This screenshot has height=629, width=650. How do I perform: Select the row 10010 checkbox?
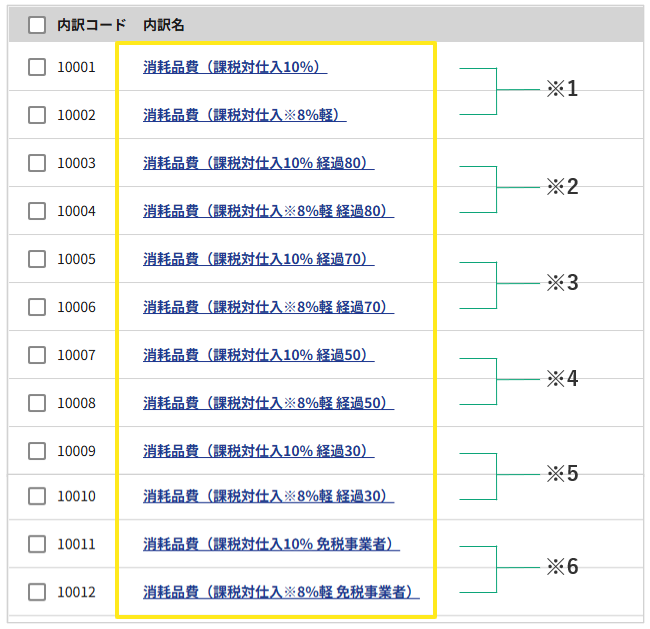point(37,496)
